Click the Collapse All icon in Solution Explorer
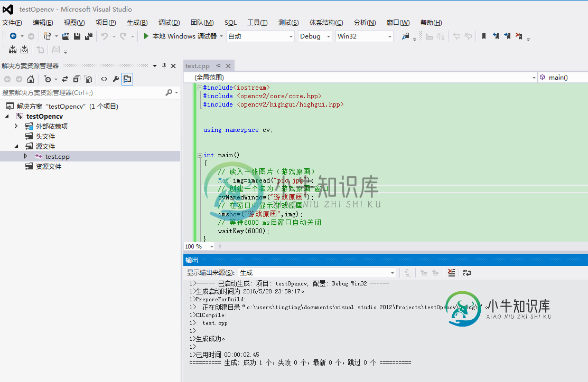The image size is (588, 382). pyautogui.click(x=77, y=79)
